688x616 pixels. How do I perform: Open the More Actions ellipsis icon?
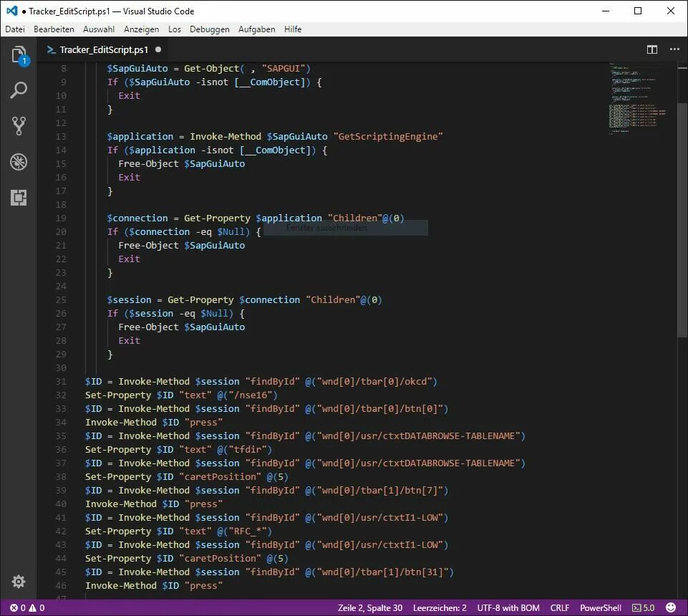[674, 49]
